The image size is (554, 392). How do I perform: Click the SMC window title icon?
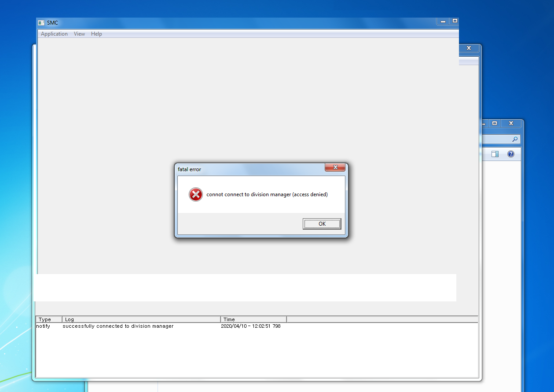41,23
